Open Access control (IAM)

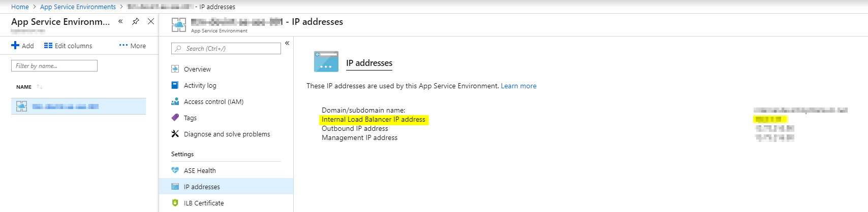click(213, 101)
